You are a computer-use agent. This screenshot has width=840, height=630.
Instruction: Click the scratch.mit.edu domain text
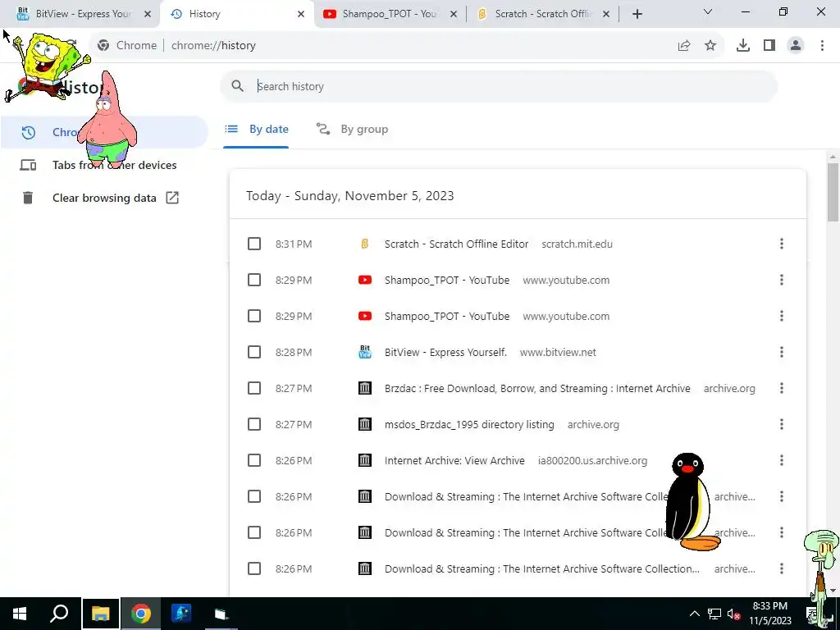pyautogui.click(x=577, y=244)
